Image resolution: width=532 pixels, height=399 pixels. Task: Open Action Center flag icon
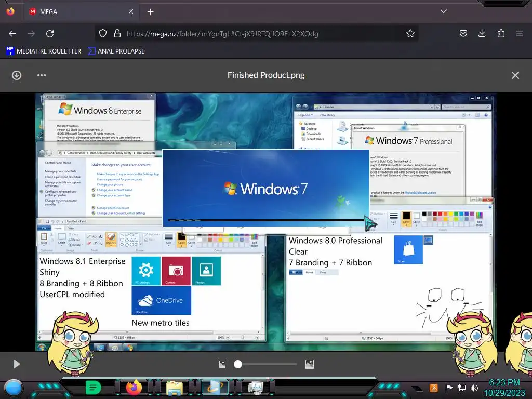(448, 388)
